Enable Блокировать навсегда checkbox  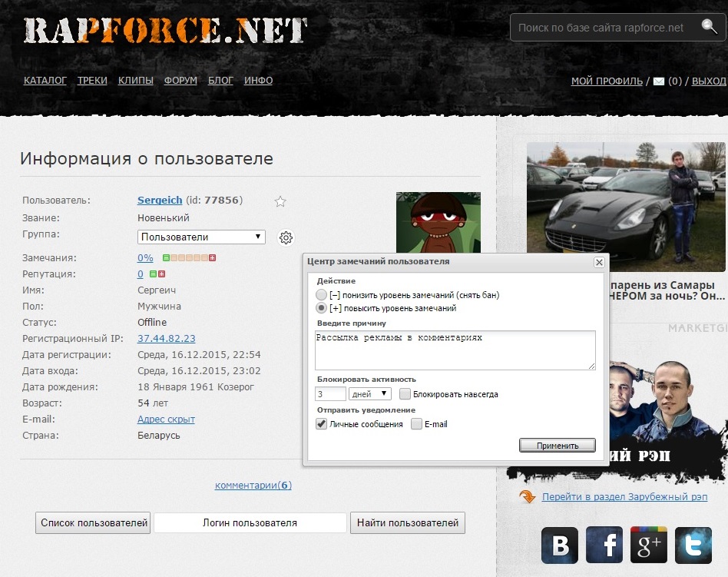(x=405, y=394)
